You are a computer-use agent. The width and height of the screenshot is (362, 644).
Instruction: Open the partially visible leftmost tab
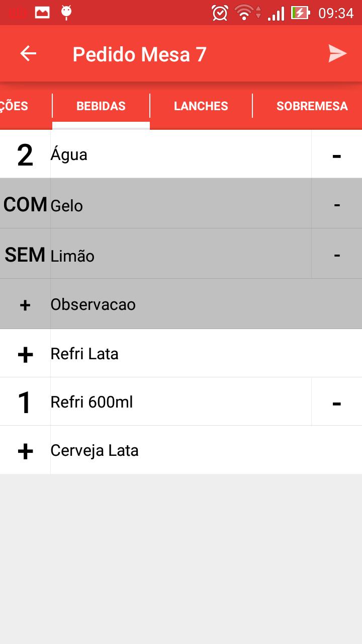[15, 106]
